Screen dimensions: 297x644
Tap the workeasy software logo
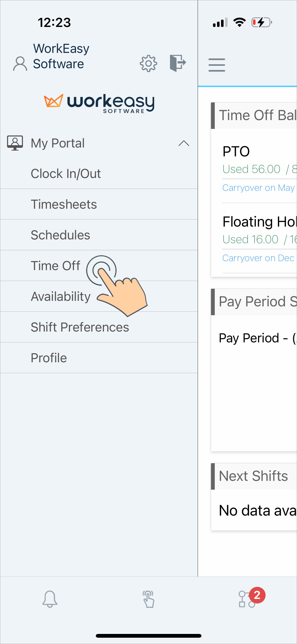point(99,103)
